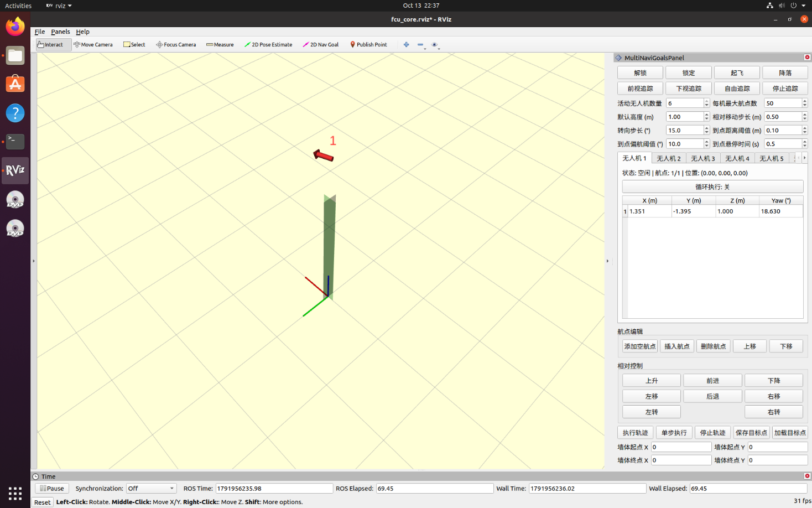The height and width of the screenshot is (508, 812).
Task: Click the 起飞 takeoff button
Action: [x=737, y=73]
